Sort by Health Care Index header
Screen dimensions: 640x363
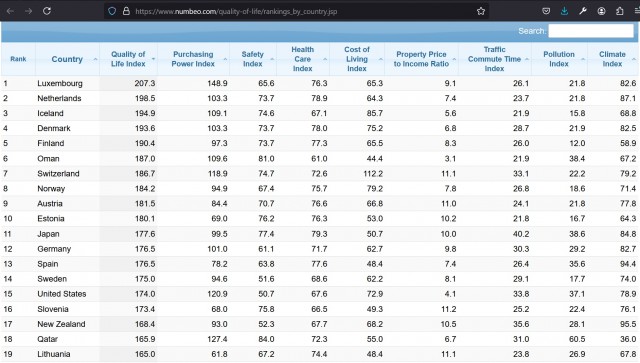click(x=302, y=59)
